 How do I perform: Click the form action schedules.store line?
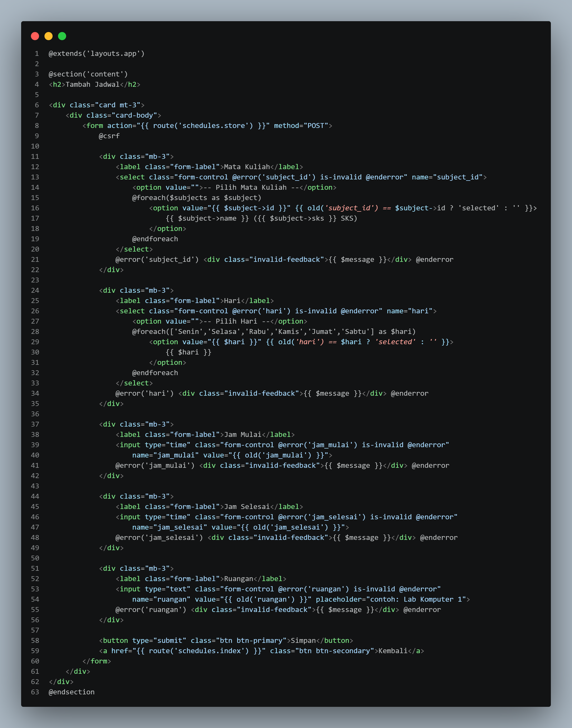(207, 126)
